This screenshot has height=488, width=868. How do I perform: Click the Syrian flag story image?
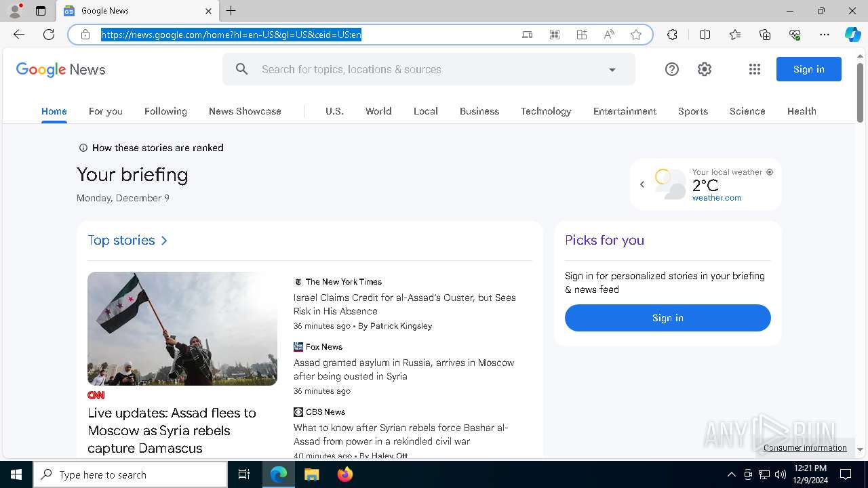(182, 329)
